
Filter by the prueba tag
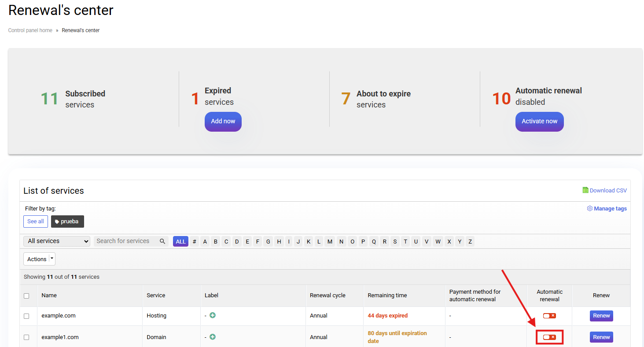pos(67,221)
